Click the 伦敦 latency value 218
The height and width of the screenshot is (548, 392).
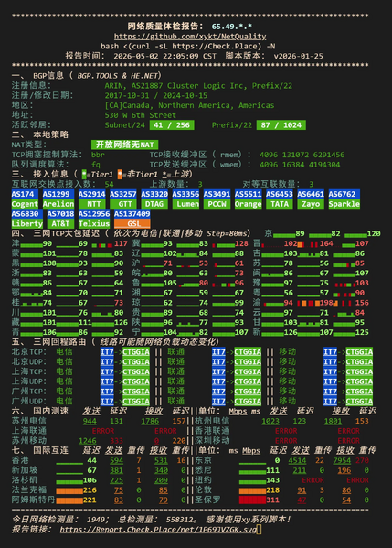(272, 490)
